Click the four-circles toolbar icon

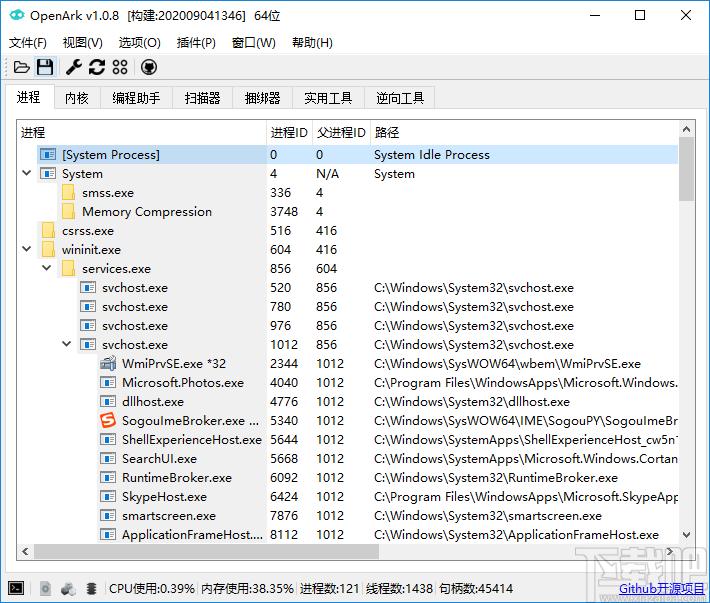[120, 67]
